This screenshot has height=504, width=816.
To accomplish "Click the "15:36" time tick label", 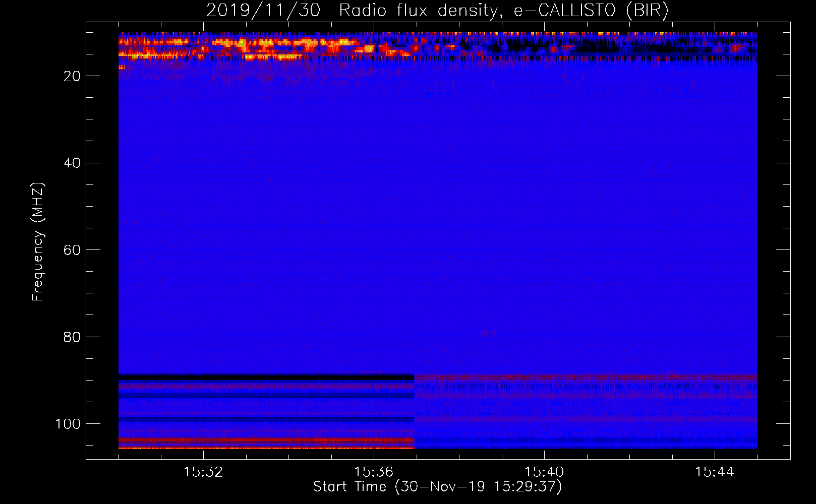I will tap(374, 472).
